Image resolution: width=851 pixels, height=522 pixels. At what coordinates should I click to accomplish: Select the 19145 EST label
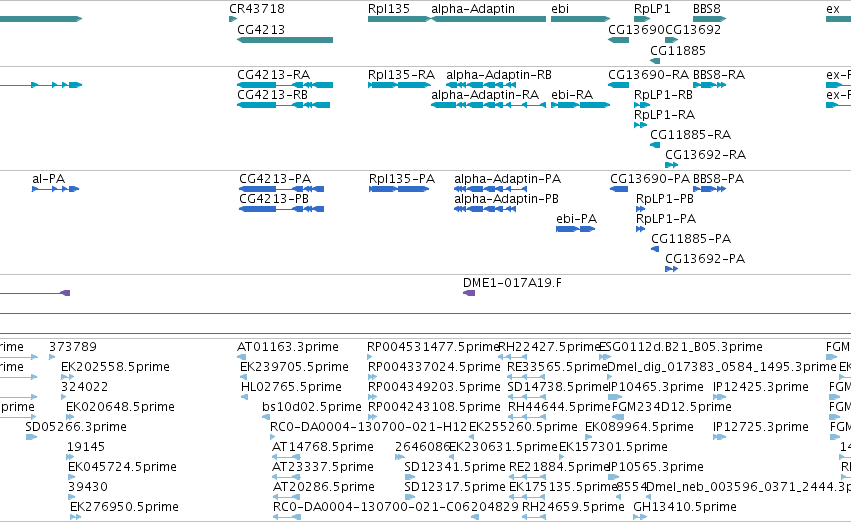coord(86,448)
